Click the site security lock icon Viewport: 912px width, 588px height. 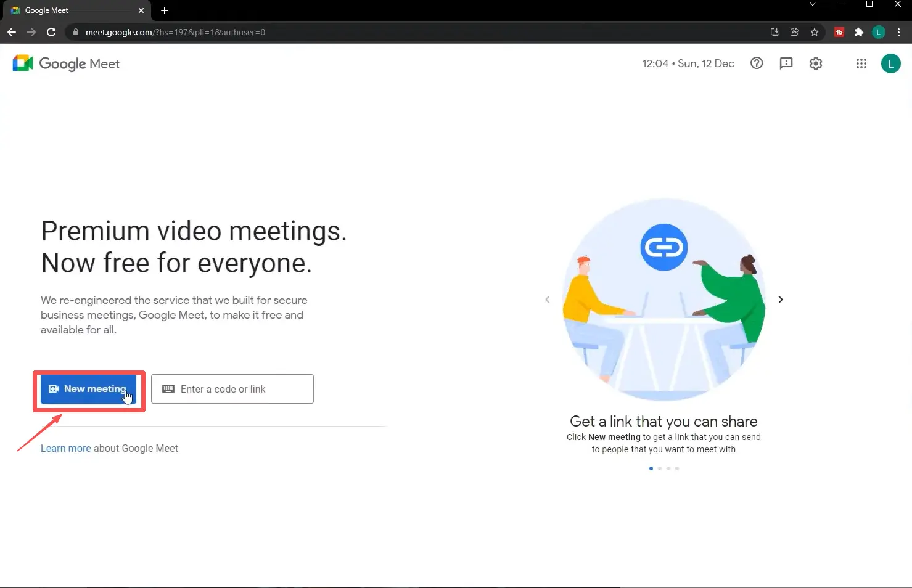pyautogui.click(x=75, y=32)
